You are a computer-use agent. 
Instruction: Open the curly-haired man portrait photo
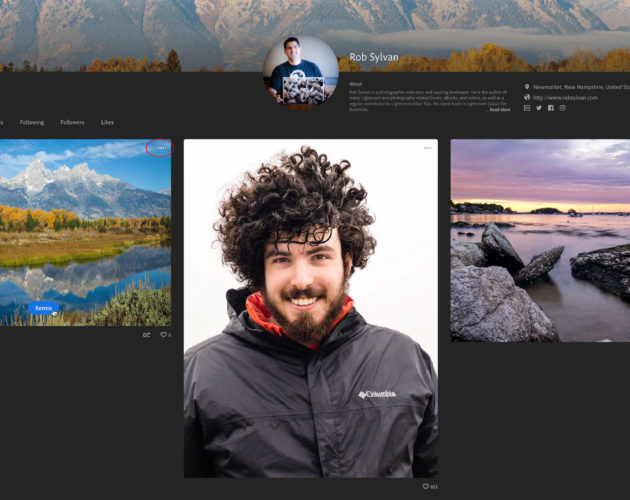click(x=311, y=308)
